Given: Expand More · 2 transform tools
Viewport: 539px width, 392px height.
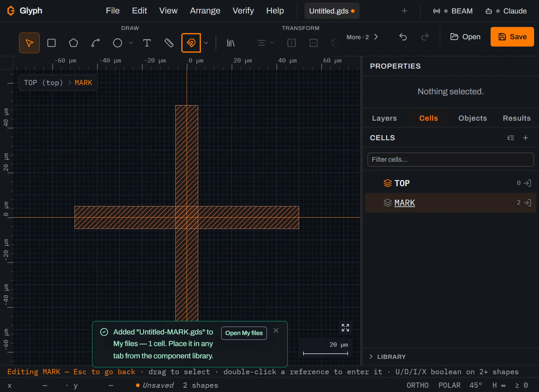Looking at the screenshot, I should pos(363,37).
